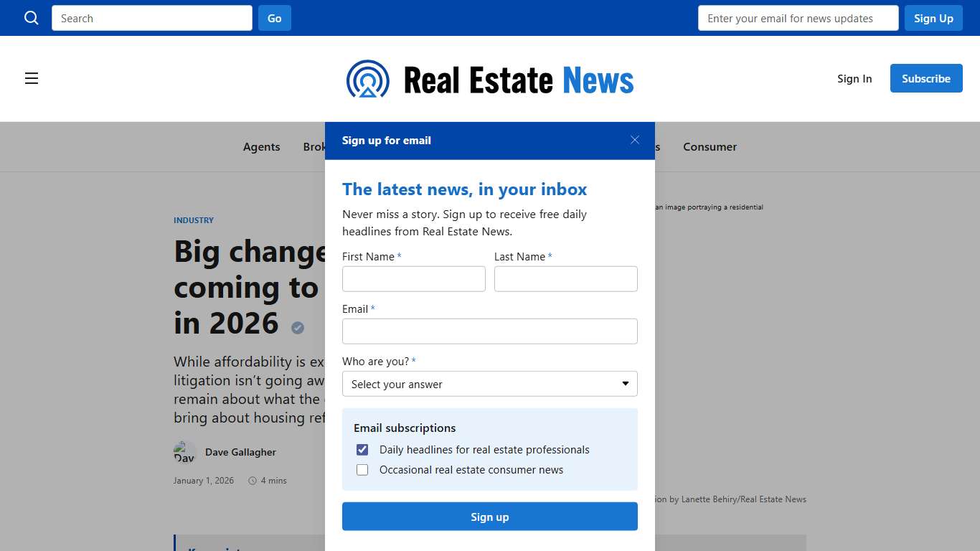Click the Real Estate News logo icon

(x=367, y=79)
